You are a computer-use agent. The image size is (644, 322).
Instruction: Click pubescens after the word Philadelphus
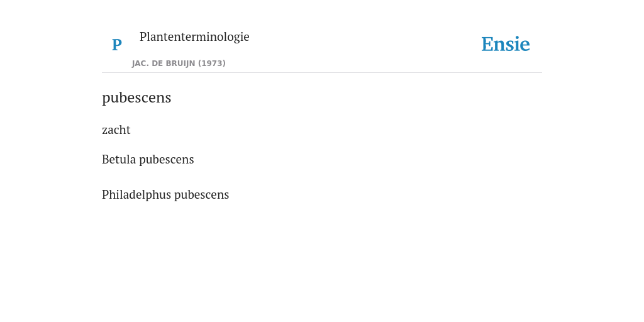pyautogui.click(x=202, y=196)
